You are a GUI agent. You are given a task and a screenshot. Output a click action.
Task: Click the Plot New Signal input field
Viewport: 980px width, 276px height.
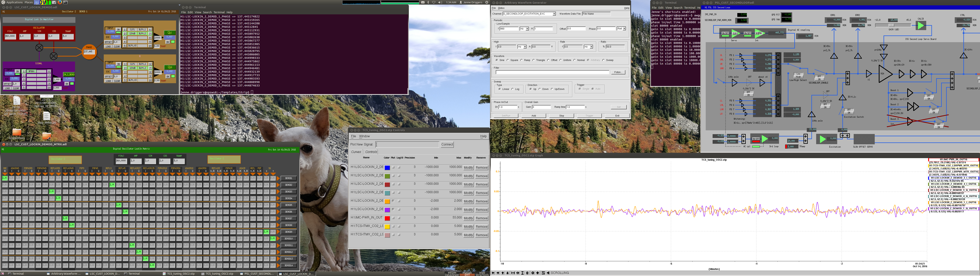[x=408, y=145]
